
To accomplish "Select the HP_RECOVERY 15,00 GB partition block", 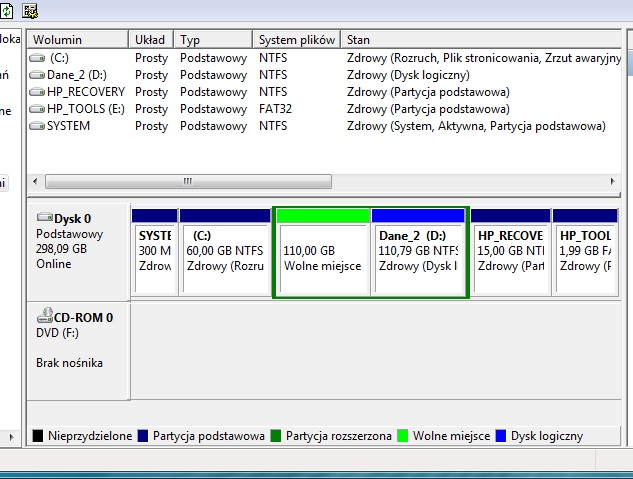I will (x=511, y=252).
